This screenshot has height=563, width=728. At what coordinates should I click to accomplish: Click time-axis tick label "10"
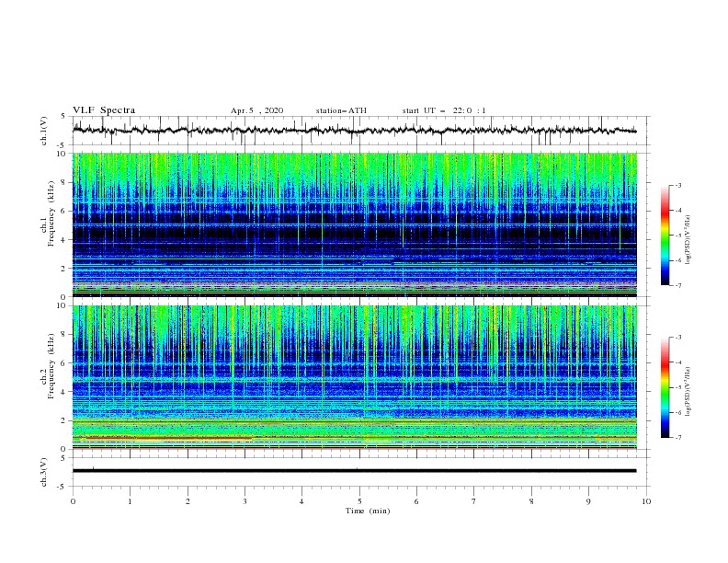[x=646, y=501]
